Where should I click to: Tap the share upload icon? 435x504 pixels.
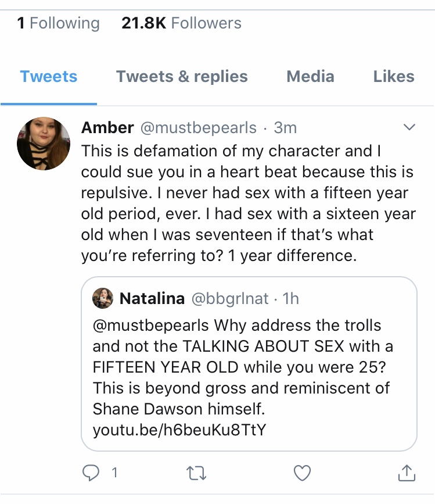click(407, 473)
